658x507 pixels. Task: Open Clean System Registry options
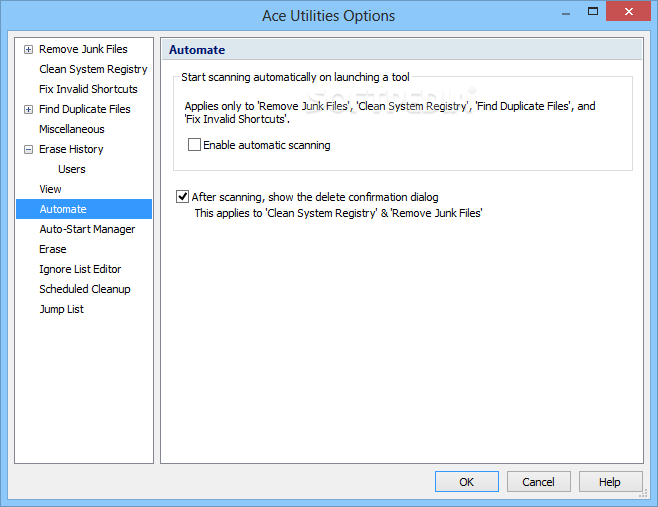[x=93, y=69]
